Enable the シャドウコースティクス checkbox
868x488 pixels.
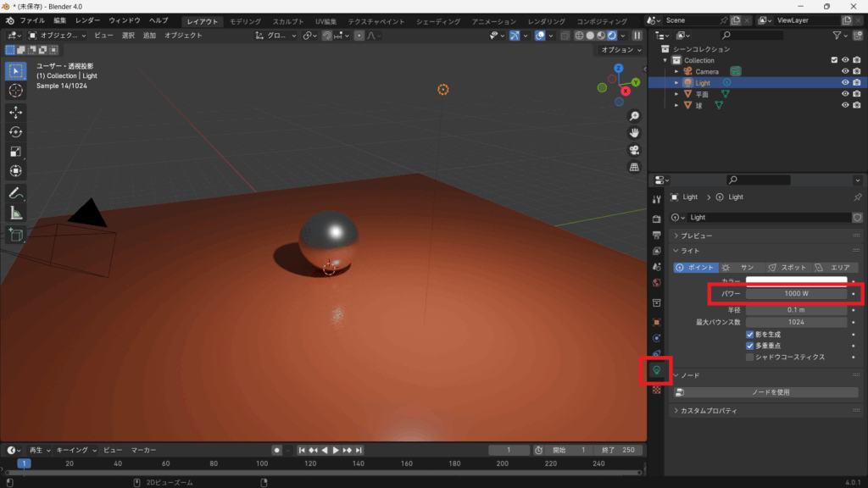coord(749,358)
